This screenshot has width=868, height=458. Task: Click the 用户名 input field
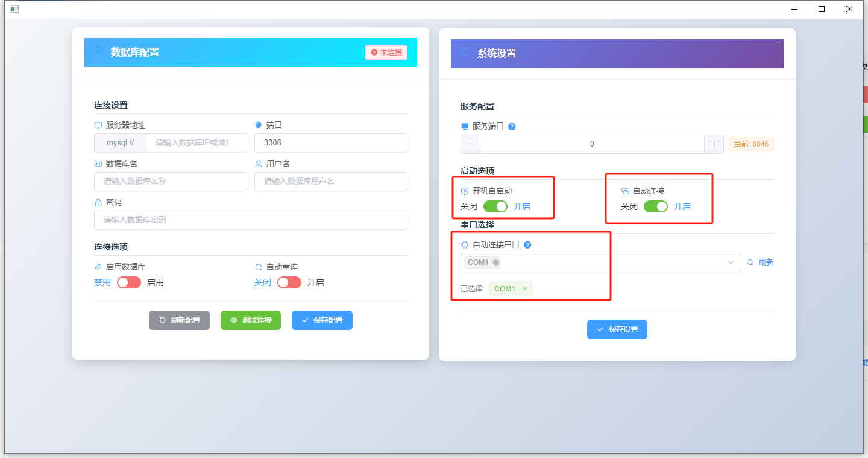pyautogui.click(x=331, y=182)
